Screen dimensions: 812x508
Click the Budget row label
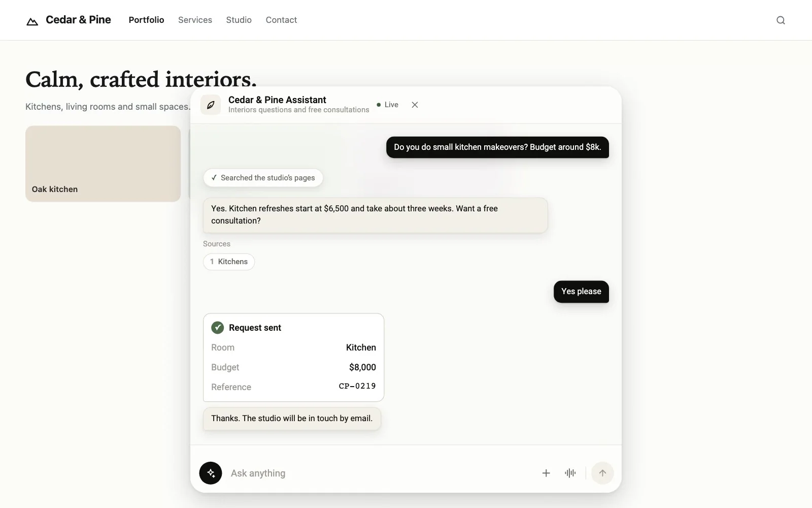(x=225, y=367)
